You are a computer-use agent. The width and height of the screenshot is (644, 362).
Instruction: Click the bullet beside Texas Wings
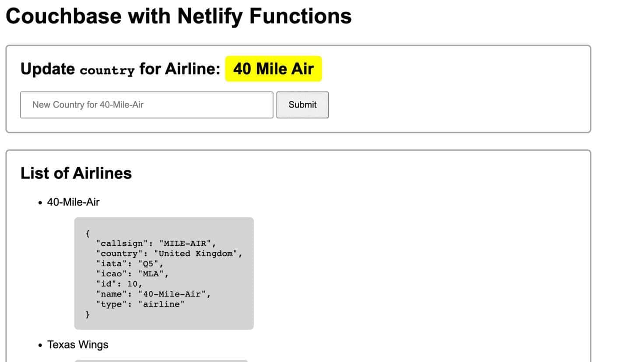(40, 345)
